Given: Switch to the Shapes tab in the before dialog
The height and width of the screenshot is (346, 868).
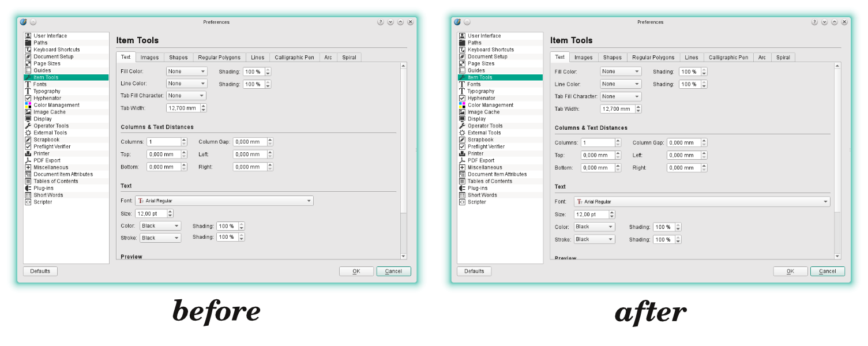Looking at the screenshot, I should tap(178, 57).
